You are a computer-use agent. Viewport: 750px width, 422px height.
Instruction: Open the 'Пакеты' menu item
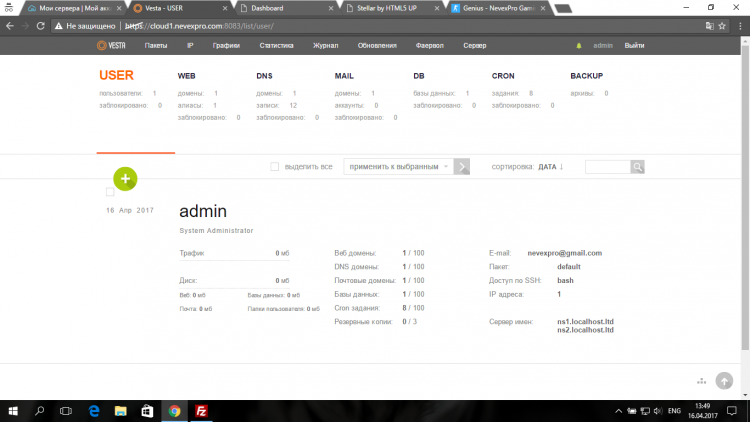(156, 46)
